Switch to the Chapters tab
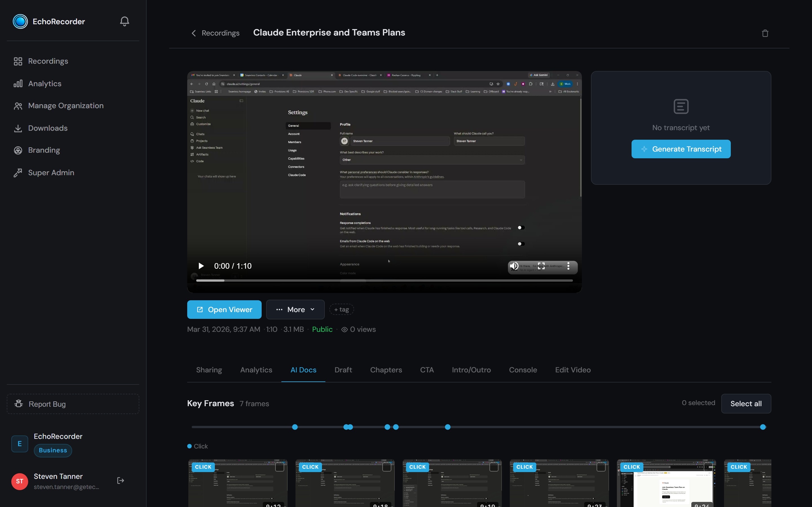This screenshot has height=507, width=812. pos(386,370)
